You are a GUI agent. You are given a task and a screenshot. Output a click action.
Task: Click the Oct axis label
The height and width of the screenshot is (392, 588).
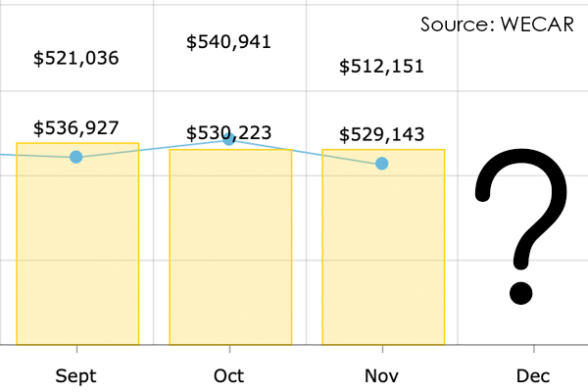[x=229, y=375]
